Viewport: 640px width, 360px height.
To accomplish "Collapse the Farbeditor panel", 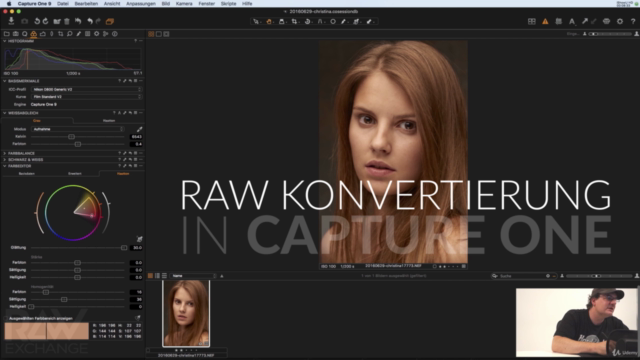I will click(x=4, y=166).
